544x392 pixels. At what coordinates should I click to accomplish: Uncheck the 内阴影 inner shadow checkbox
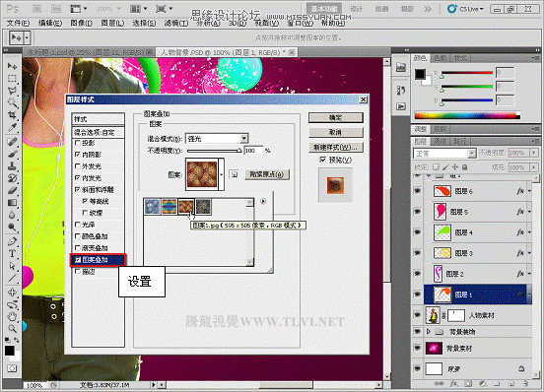78,155
